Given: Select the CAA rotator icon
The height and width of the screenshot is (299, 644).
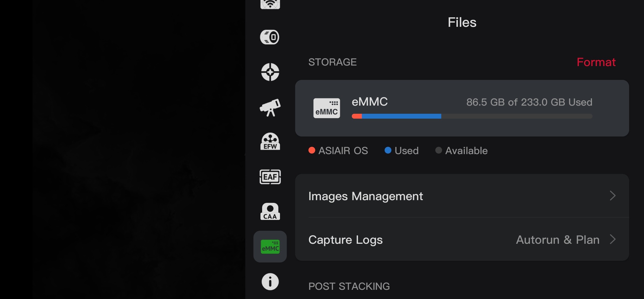Looking at the screenshot, I should pos(270,212).
